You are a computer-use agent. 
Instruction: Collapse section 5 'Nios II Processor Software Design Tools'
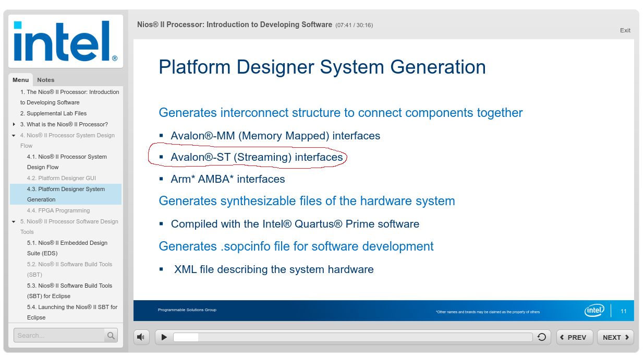click(x=14, y=221)
